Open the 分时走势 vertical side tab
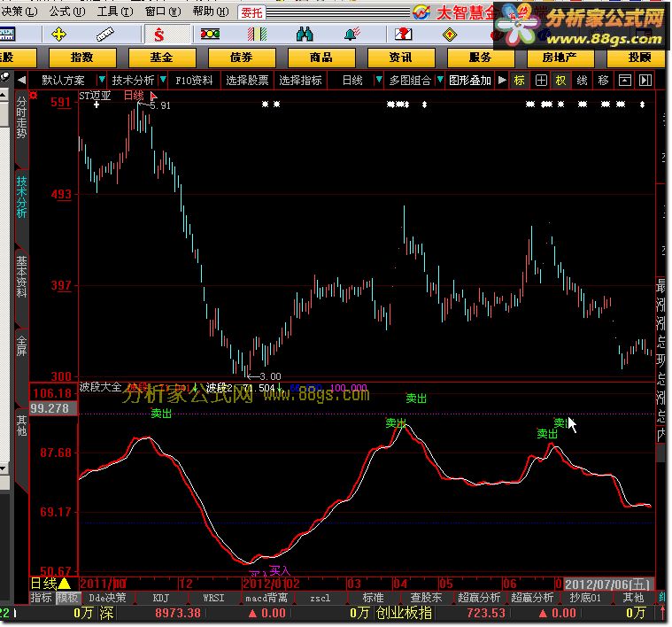672x627 pixels. coord(21,117)
